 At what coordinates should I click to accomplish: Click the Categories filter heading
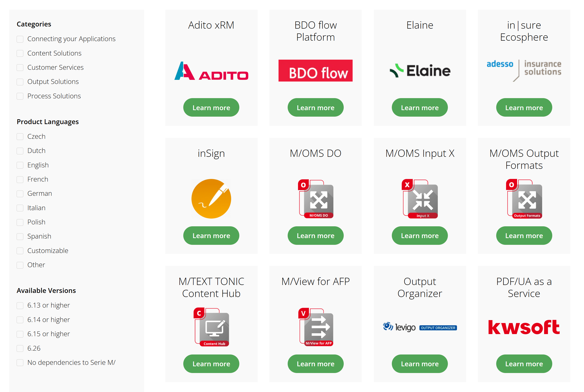click(x=34, y=24)
